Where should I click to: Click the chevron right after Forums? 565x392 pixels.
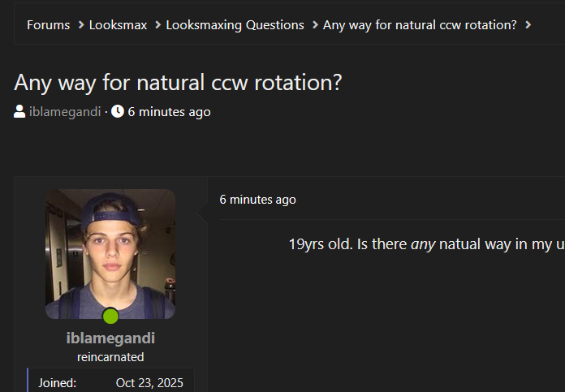click(x=81, y=25)
